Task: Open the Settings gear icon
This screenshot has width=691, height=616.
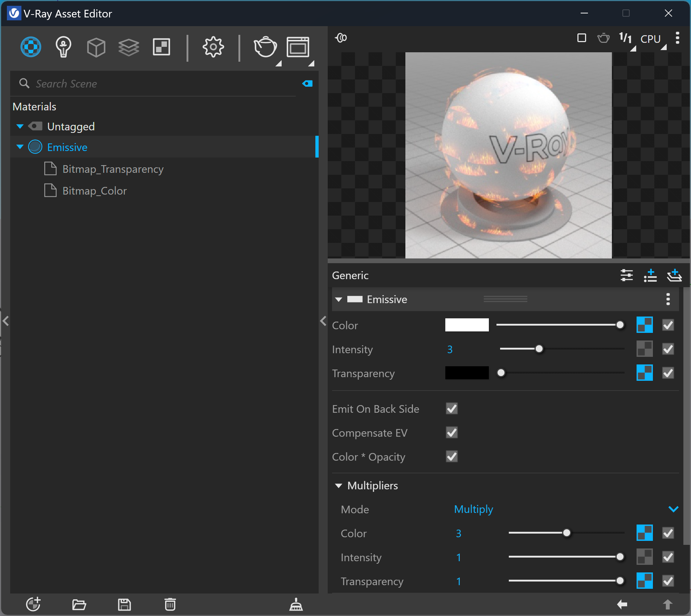Action: [x=213, y=47]
